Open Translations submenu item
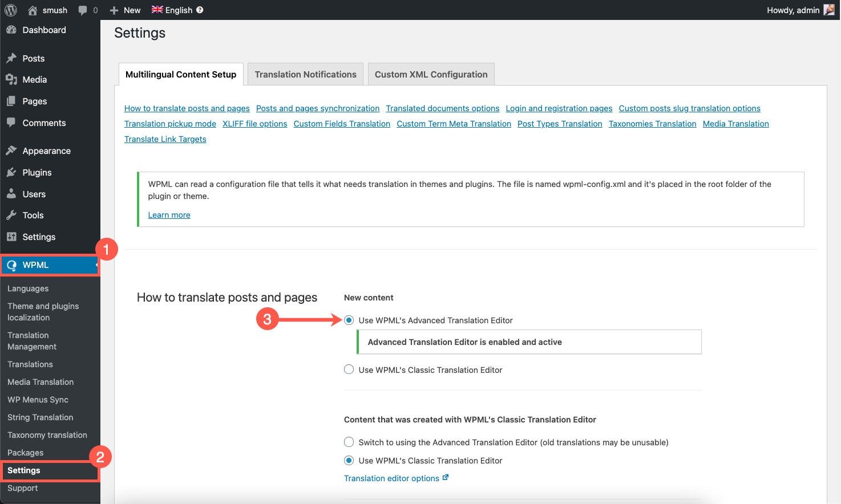The width and height of the screenshot is (841, 504). (30, 364)
